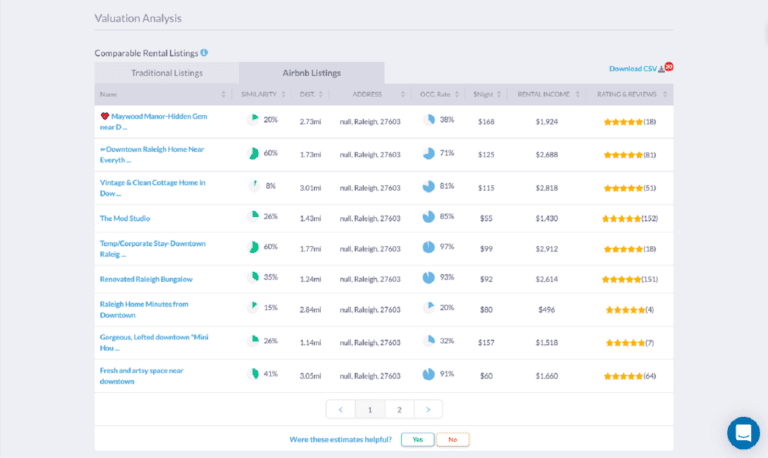The image size is (768, 458).
Task: Go to the previous page arrow
Action: coord(341,409)
